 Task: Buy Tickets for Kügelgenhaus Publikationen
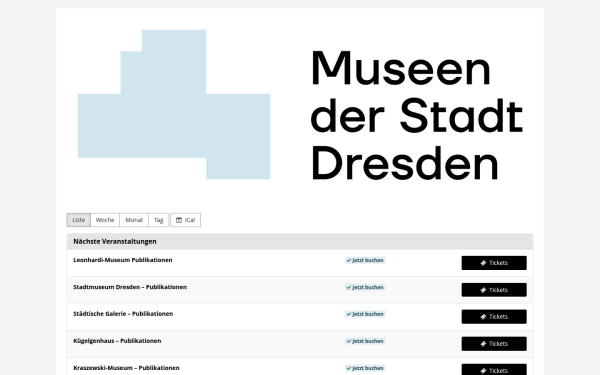tap(494, 344)
